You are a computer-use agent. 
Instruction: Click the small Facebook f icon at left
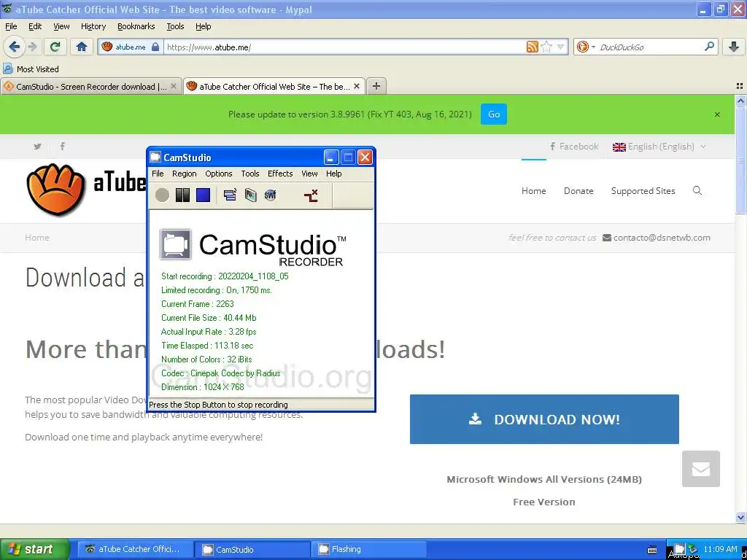point(63,146)
